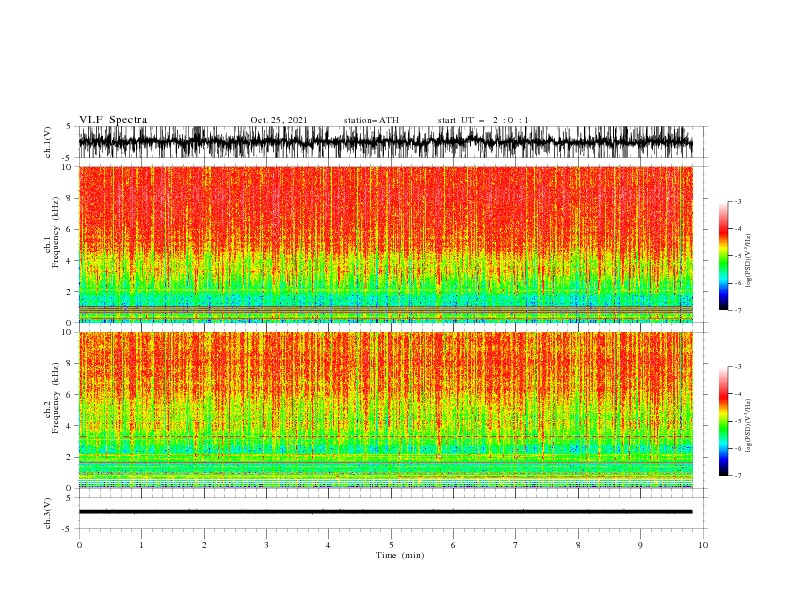This screenshot has height=612, width=792.
Task: Click the "0" tick on the time axis
Action: point(79,545)
